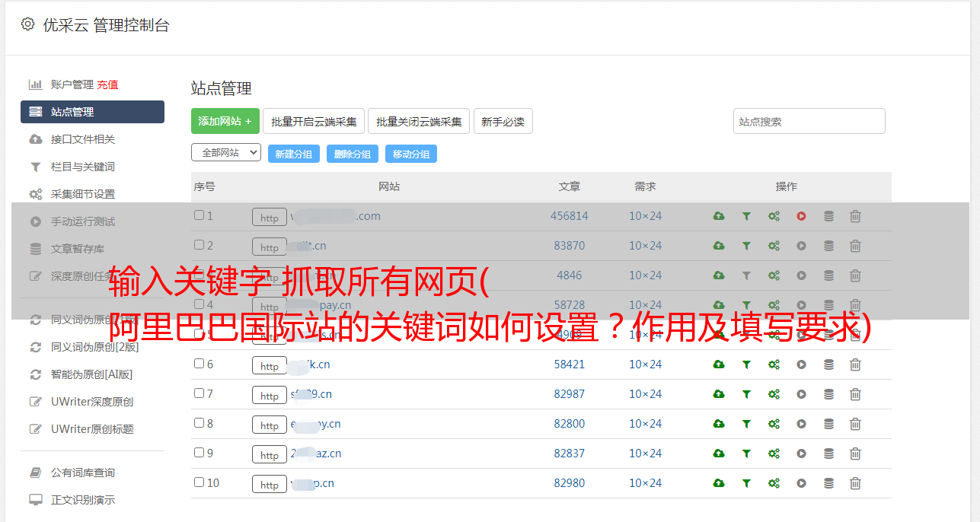Run site 2 with the play icon
980x522 pixels.
click(x=801, y=246)
